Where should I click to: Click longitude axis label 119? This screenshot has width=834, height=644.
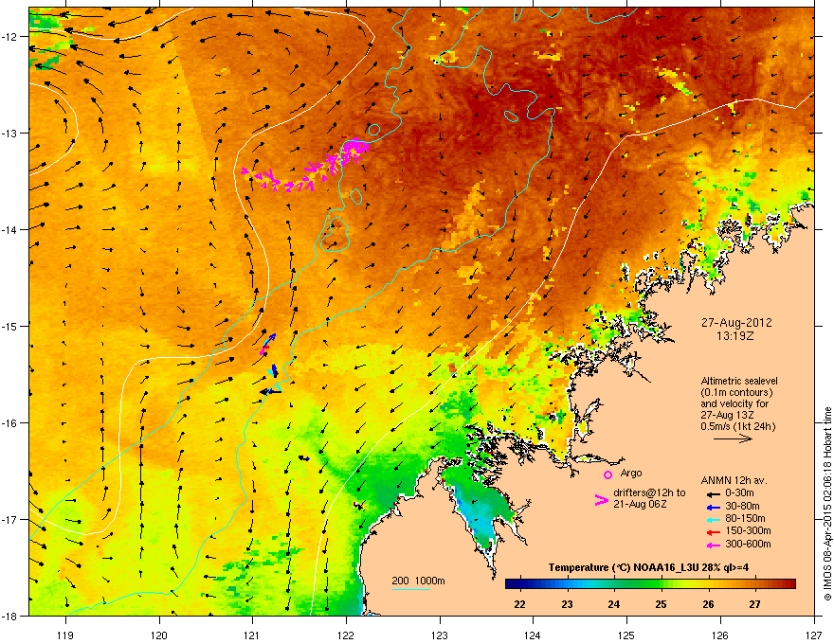point(65,635)
